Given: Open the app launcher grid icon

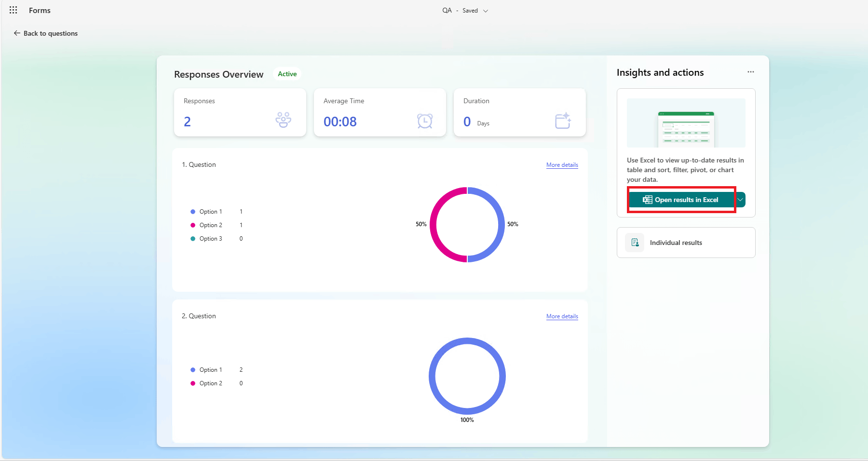Looking at the screenshot, I should (14, 10).
